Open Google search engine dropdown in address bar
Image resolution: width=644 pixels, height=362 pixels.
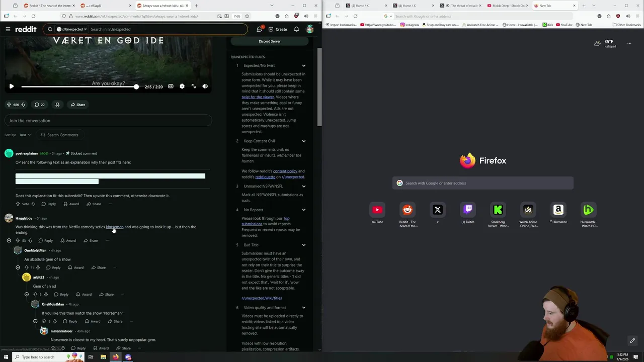pos(387,16)
